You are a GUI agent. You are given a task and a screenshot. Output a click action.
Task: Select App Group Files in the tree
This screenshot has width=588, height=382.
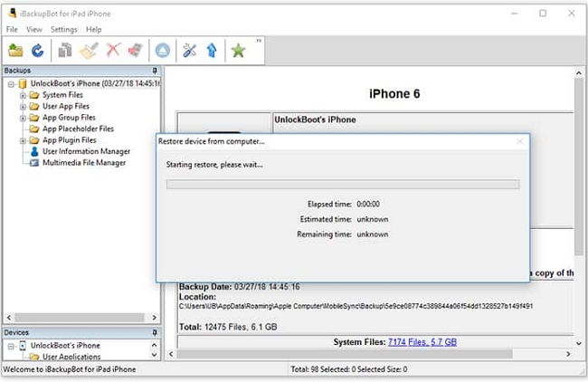pyautogui.click(x=69, y=118)
